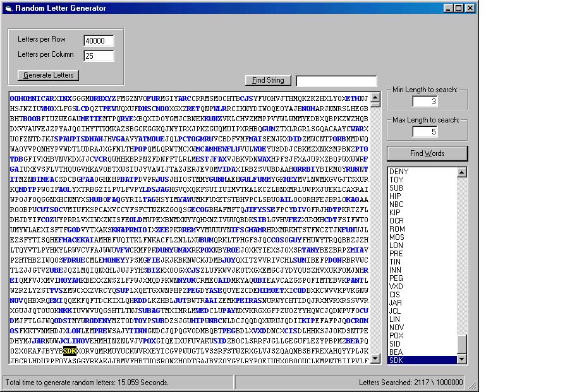Click the Max Length to search field
Screen dimensions: 577x392
pos(425,131)
